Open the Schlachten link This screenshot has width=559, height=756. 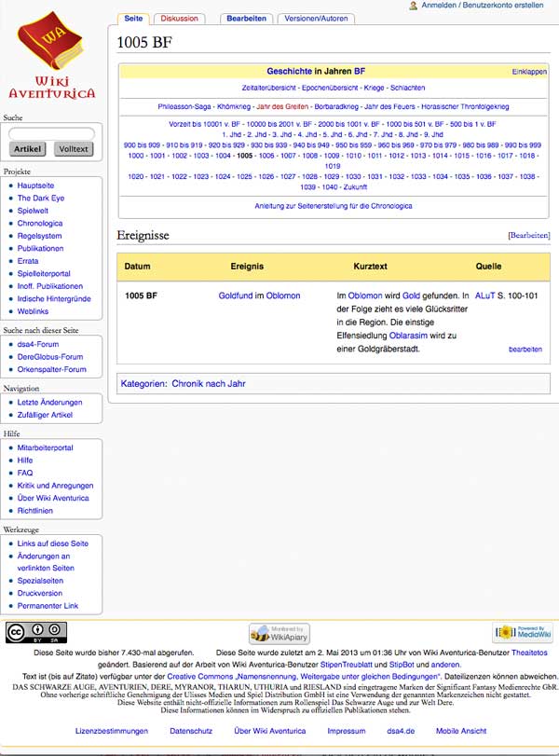408,88
